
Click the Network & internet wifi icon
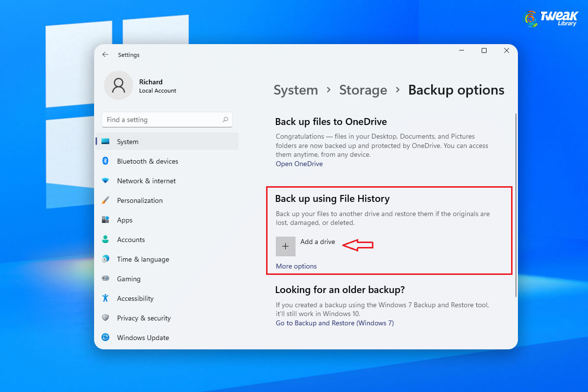pos(105,181)
